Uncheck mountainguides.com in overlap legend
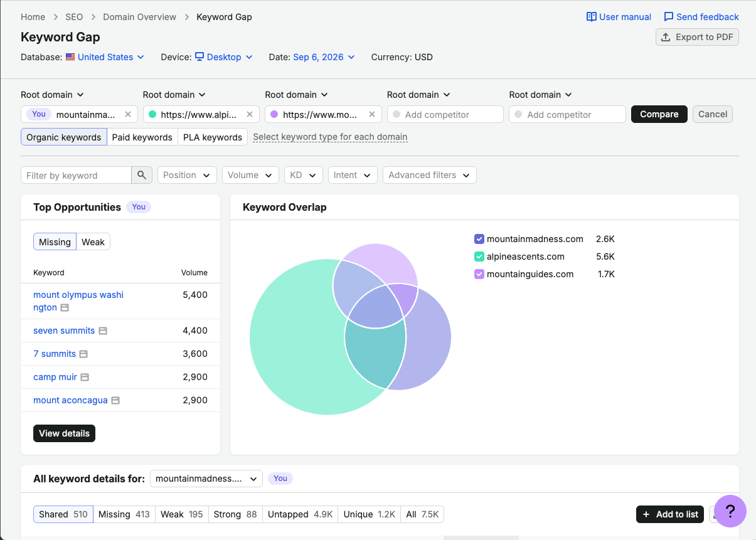Screen dimensions: 756x540 coord(479,274)
